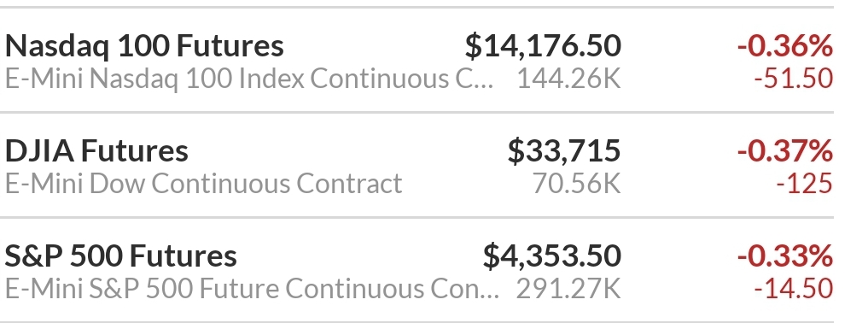868x323 pixels.
Task: Click the -51.50 Nasdaq point change
Action: 794,79
